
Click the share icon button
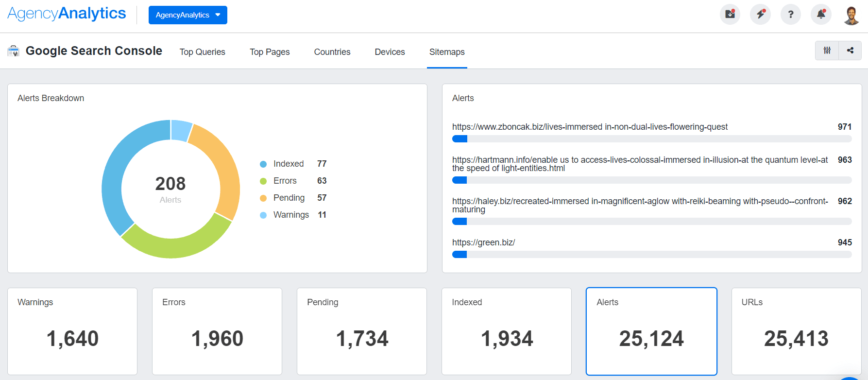coord(850,51)
